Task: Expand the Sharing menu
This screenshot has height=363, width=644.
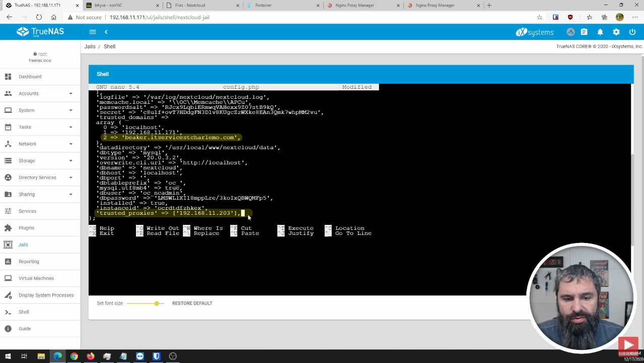Action: coord(40,194)
